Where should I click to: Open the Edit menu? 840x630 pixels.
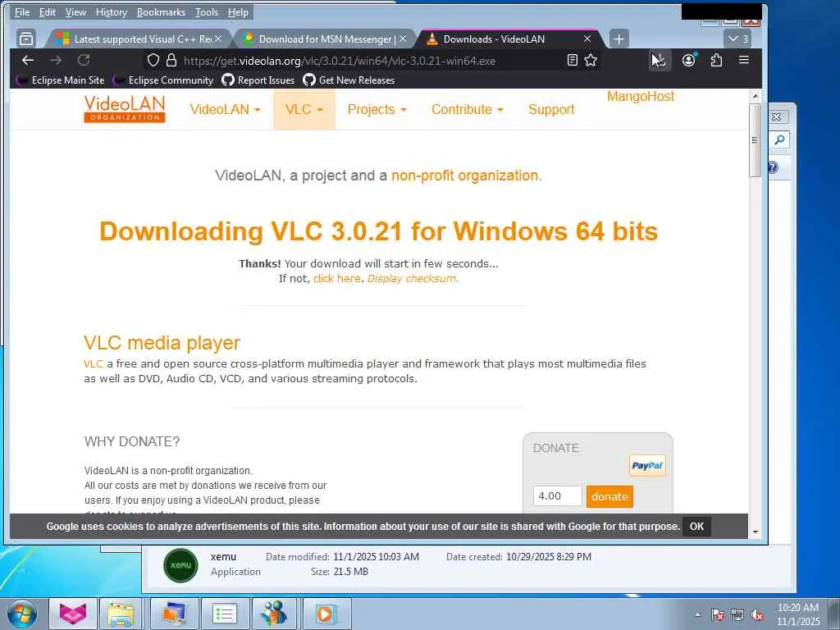click(47, 11)
